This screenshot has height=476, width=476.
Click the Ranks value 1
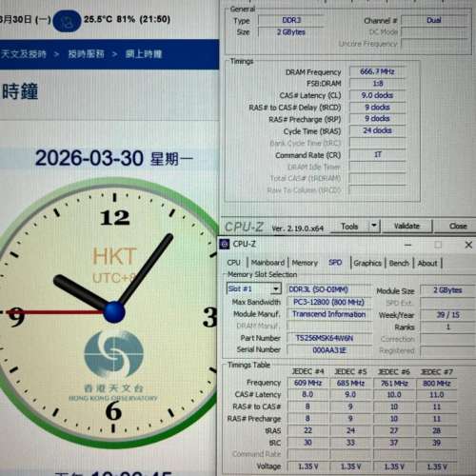pos(447,327)
